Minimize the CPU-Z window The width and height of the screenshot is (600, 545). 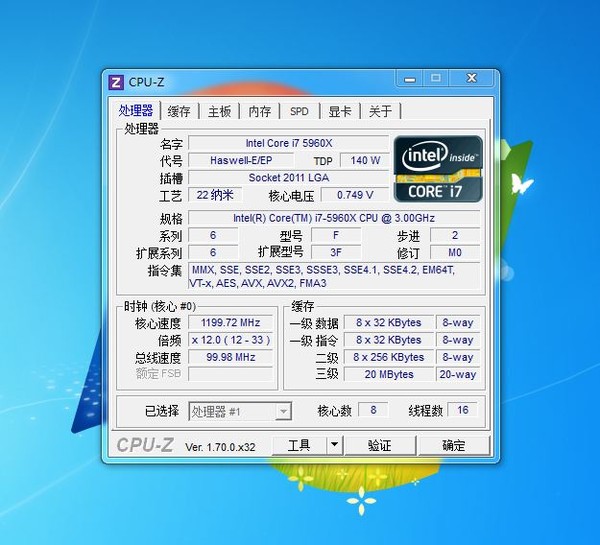(x=410, y=79)
